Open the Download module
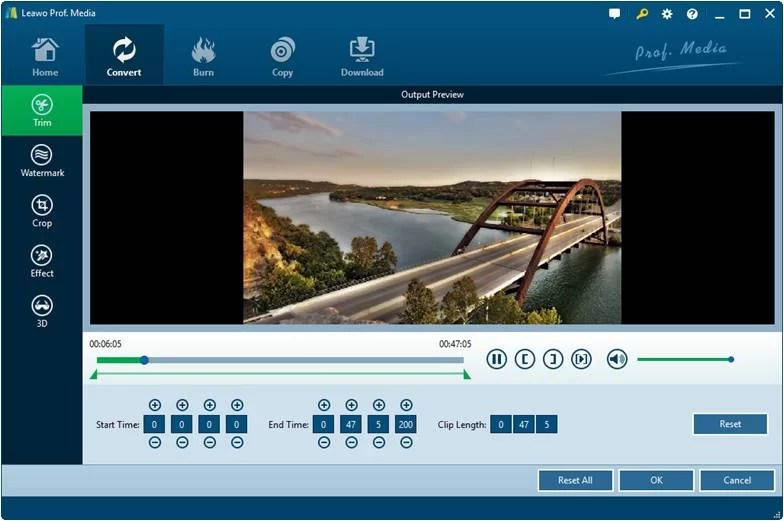The image size is (784, 521). point(362,57)
